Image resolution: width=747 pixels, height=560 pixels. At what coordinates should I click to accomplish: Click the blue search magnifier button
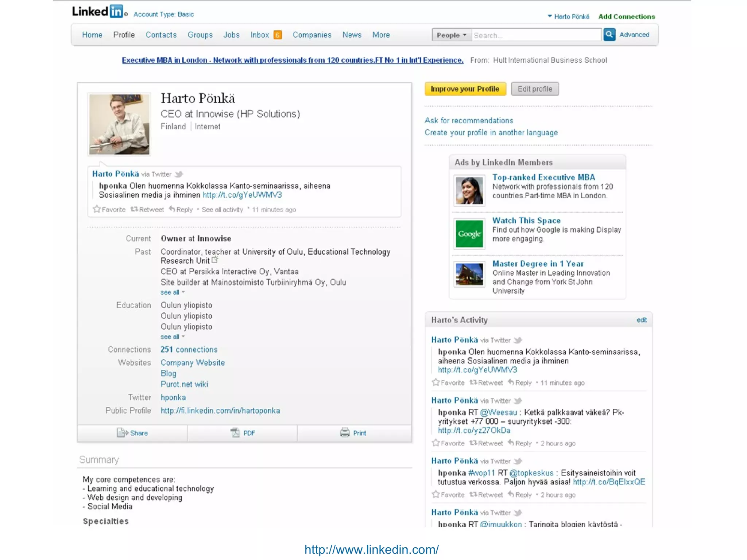(609, 35)
